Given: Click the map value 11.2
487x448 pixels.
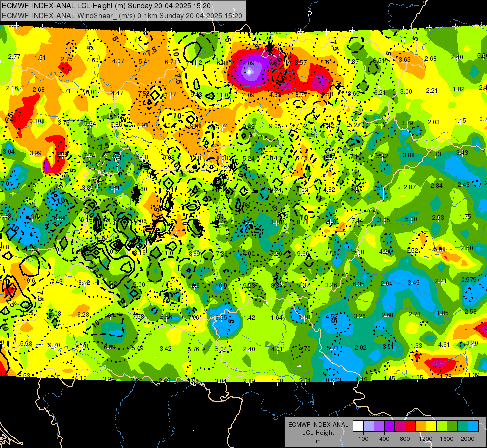Looking at the screenshot, I should coord(196,63).
